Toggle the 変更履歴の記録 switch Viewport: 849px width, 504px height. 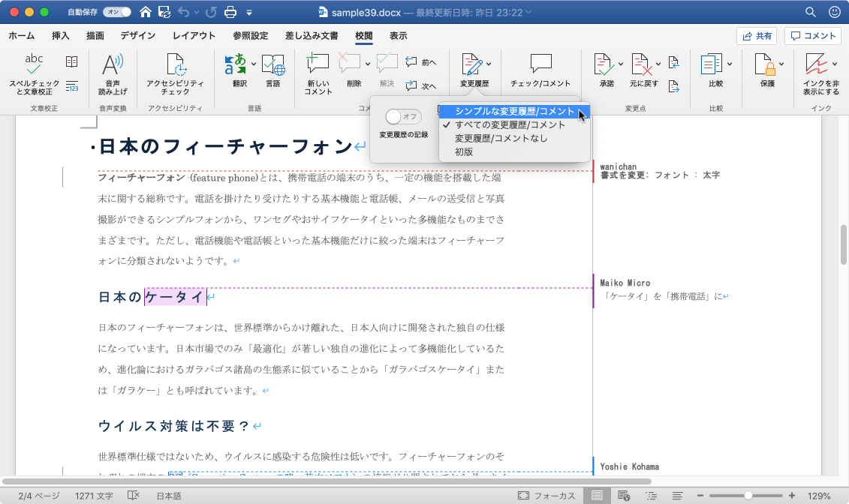pos(403,117)
